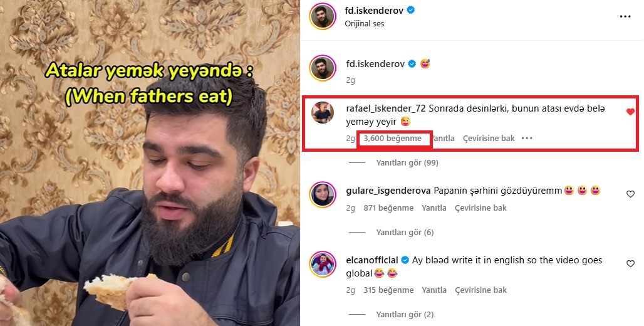Viewport: 644px width, 326px height.
Task: Like elcanofficial's comment
Action: (x=630, y=263)
